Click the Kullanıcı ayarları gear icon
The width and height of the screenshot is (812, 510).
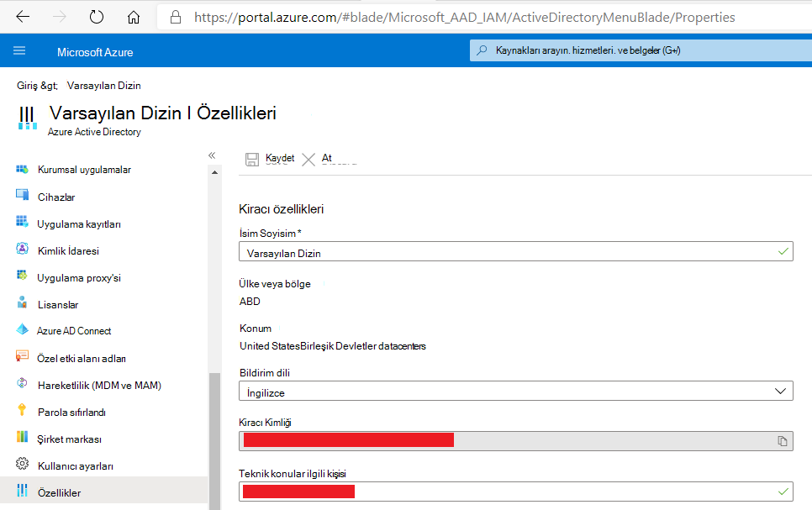pyautogui.click(x=22, y=464)
